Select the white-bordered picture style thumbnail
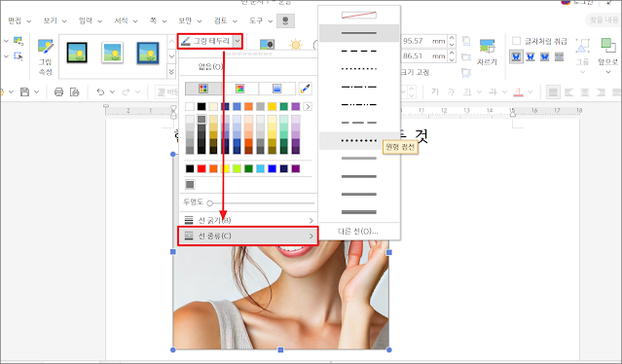Screen dimensions: 622x364 pos(112,53)
